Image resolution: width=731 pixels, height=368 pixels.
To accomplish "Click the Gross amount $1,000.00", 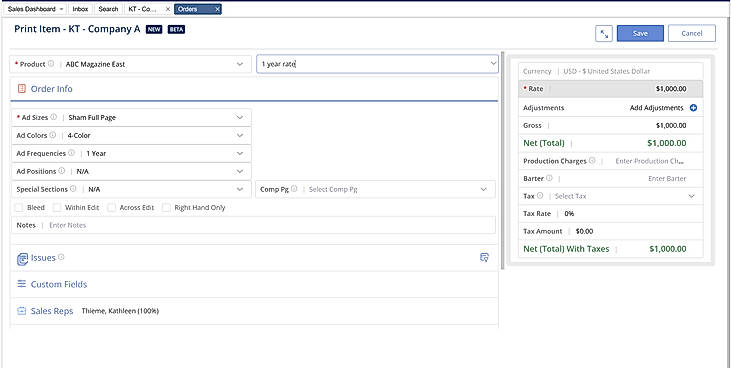I will [x=671, y=125].
